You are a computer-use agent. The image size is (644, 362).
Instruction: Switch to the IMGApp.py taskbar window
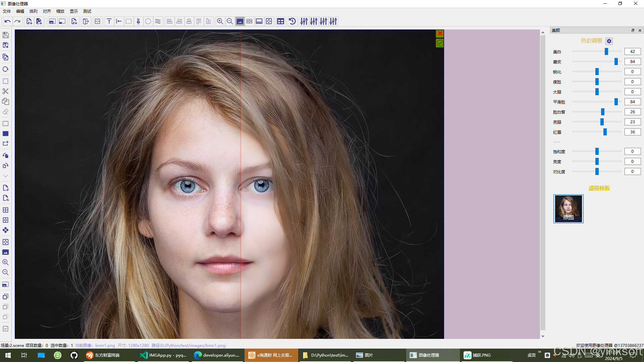pos(163,355)
